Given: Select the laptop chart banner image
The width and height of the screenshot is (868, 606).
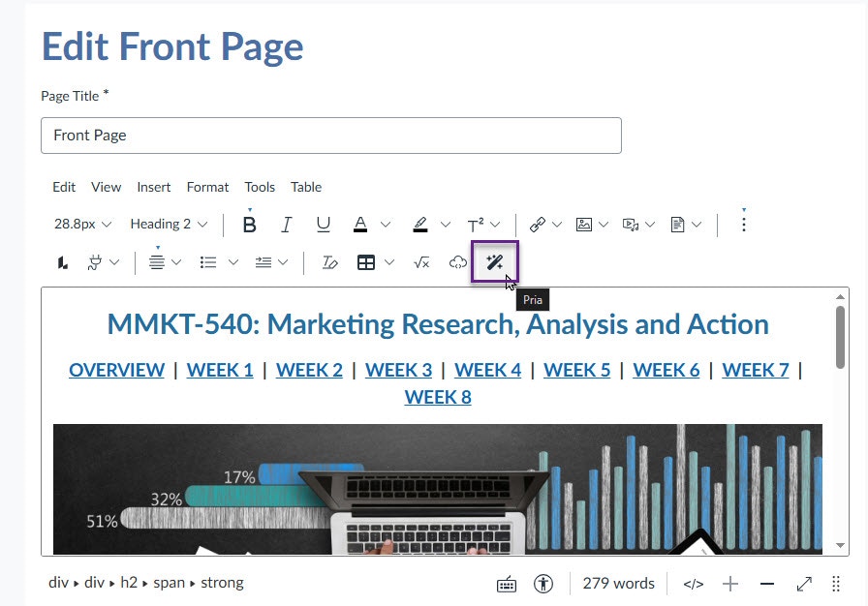Looking at the screenshot, I should [438, 489].
